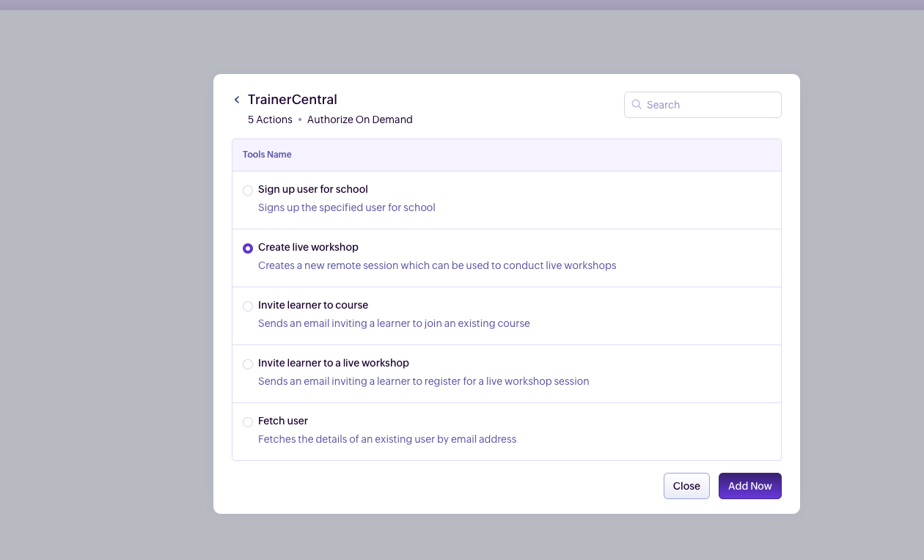Click the Tools Name column header
The height and width of the screenshot is (560, 924).
pos(267,155)
